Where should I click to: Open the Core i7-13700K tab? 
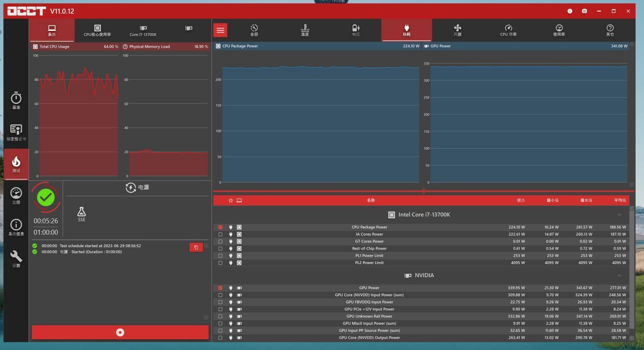143,30
